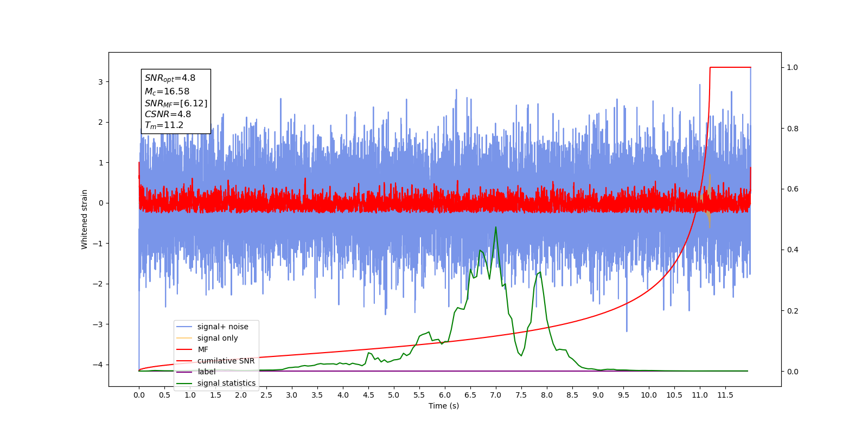The image size is (868, 434).
Task: Click the blue signal+noise legend line swatch
Action: click(184, 327)
